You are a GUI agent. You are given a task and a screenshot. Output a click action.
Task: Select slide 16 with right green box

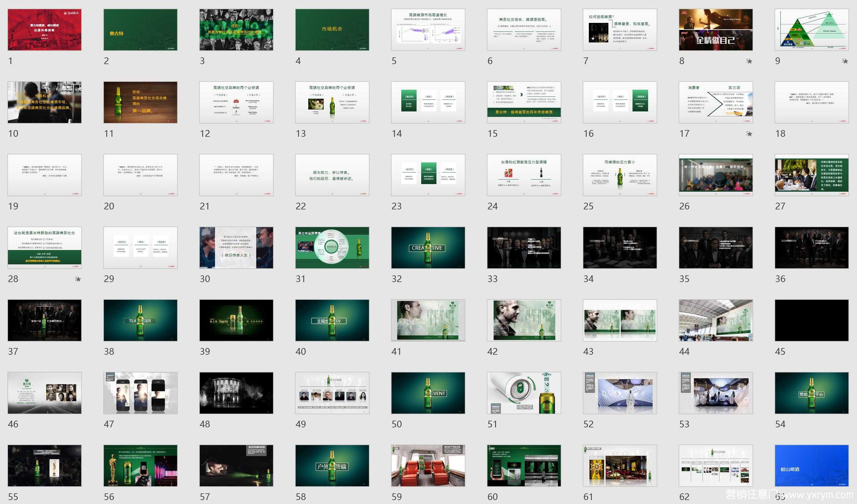(x=620, y=102)
